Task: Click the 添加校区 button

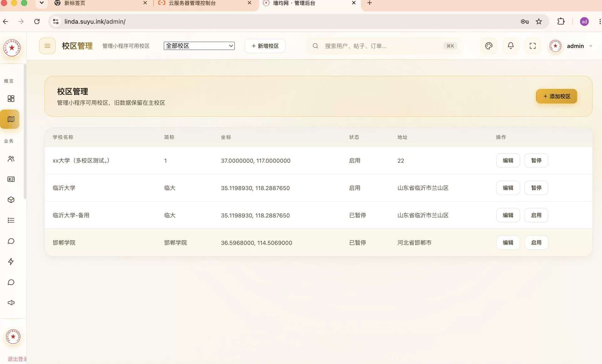Action: pyautogui.click(x=556, y=96)
